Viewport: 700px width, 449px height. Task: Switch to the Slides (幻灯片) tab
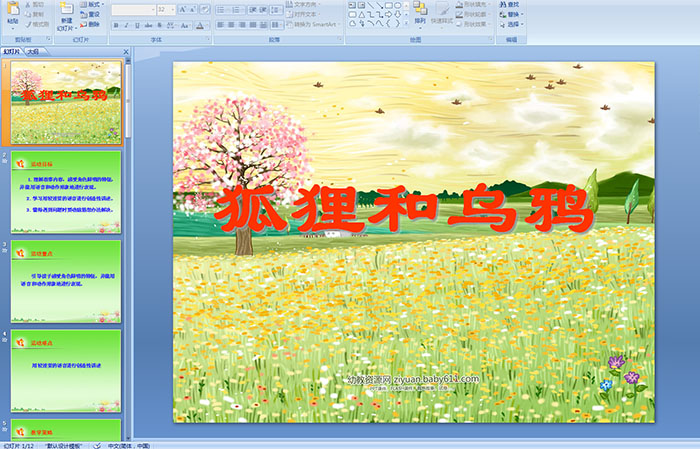[x=12, y=52]
